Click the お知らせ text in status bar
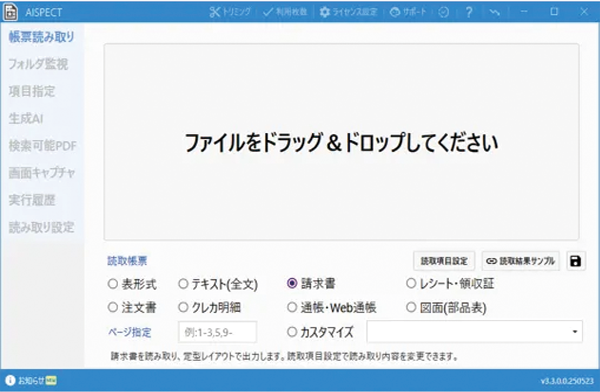Screen dimensions: 600x392 [31, 380]
